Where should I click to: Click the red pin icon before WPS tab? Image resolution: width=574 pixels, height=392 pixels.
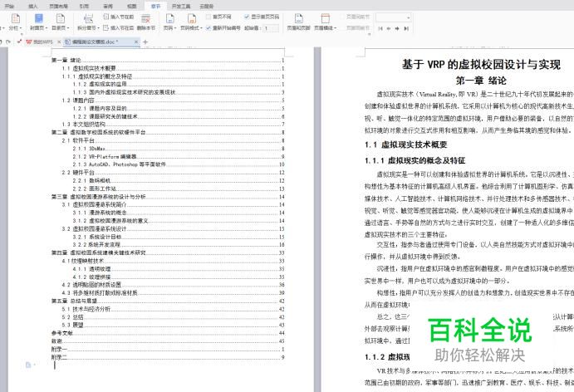coord(19,42)
